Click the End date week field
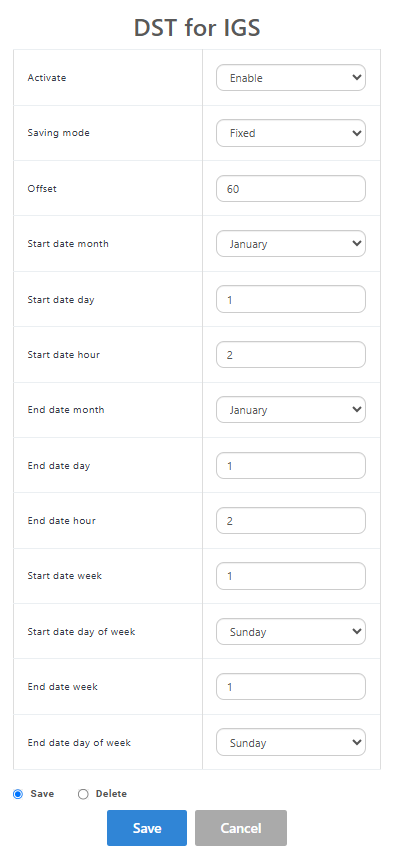 tap(291, 687)
